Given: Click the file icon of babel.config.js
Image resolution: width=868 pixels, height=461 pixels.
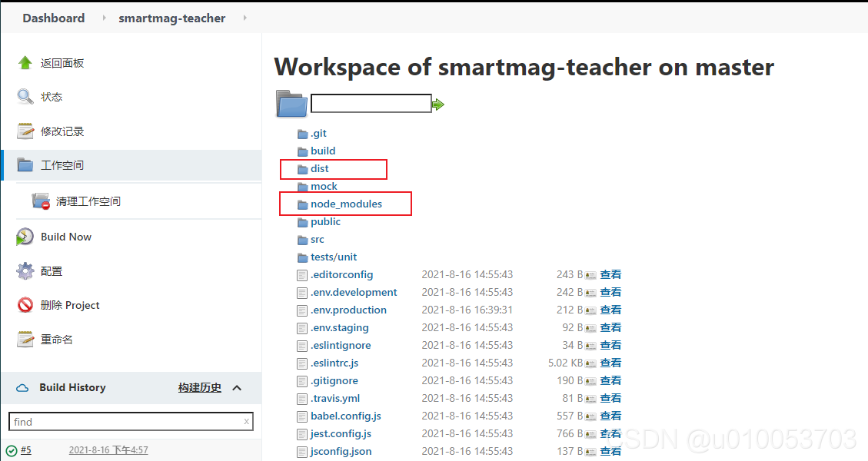Looking at the screenshot, I should click(301, 416).
